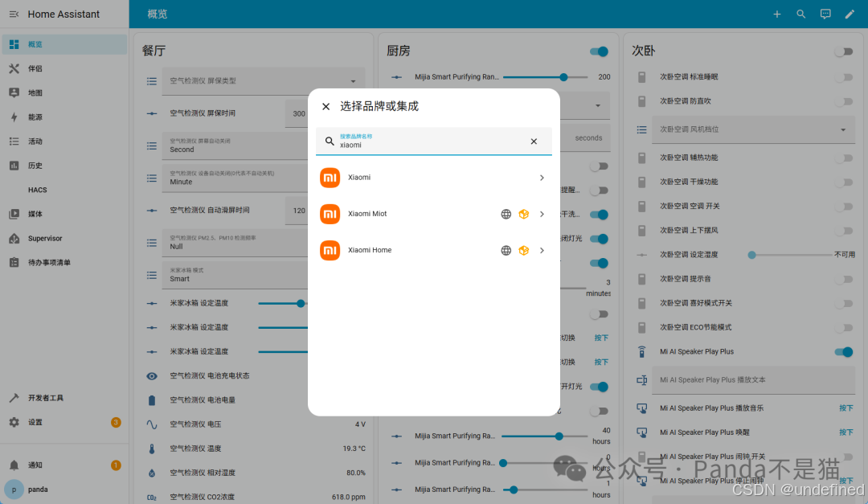Toggle 次卧空调 标准睡眠 switch

tap(844, 77)
